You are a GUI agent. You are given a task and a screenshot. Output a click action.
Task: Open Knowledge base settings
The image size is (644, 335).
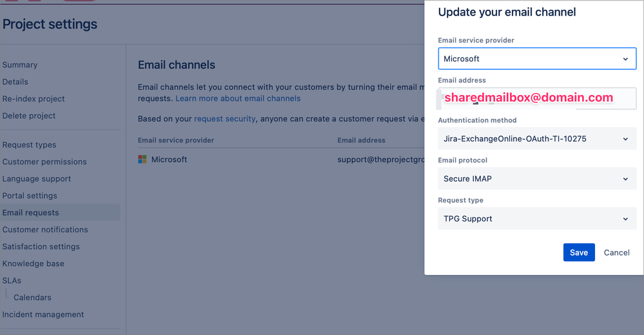34,263
